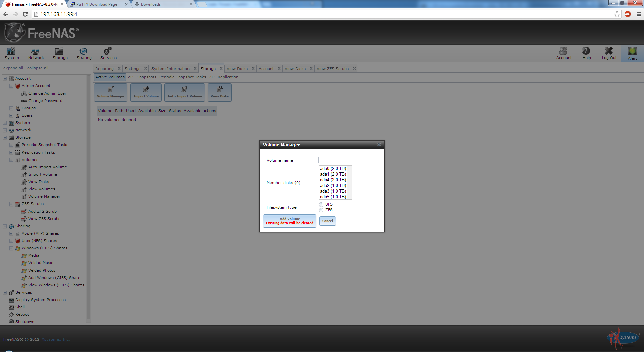Collapse the Windows (CIFS) Shares node
This screenshot has height=352, width=644.
11,248
